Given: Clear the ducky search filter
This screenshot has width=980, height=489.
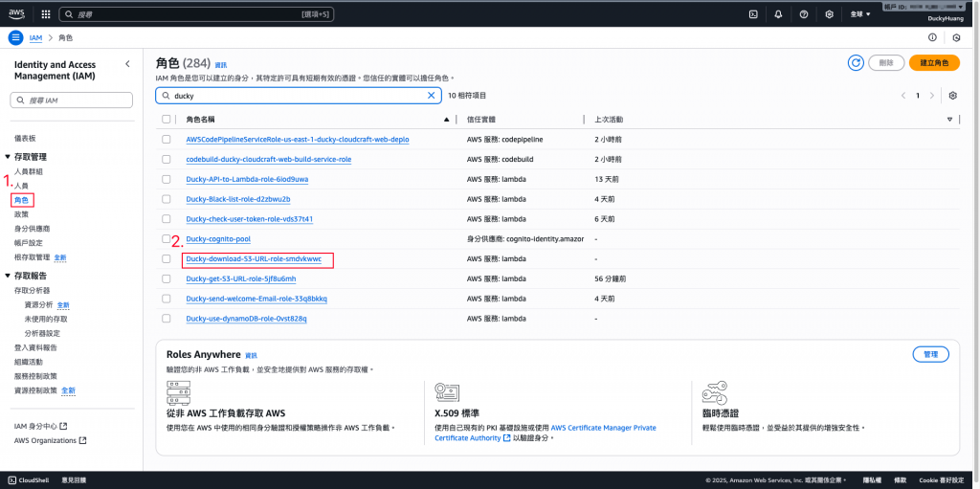Looking at the screenshot, I should pos(431,96).
